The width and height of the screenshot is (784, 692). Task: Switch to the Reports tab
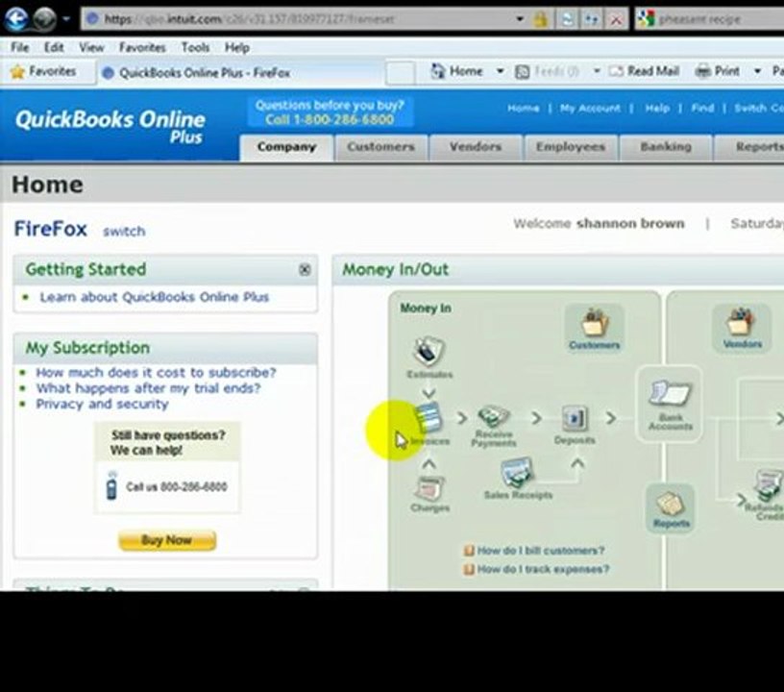(750, 147)
